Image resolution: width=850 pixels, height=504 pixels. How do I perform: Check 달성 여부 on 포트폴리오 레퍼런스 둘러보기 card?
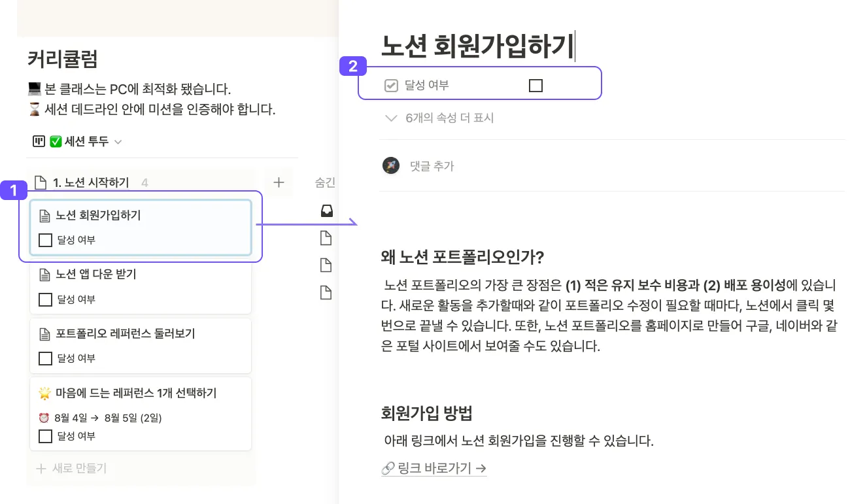[x=45, y=358]
